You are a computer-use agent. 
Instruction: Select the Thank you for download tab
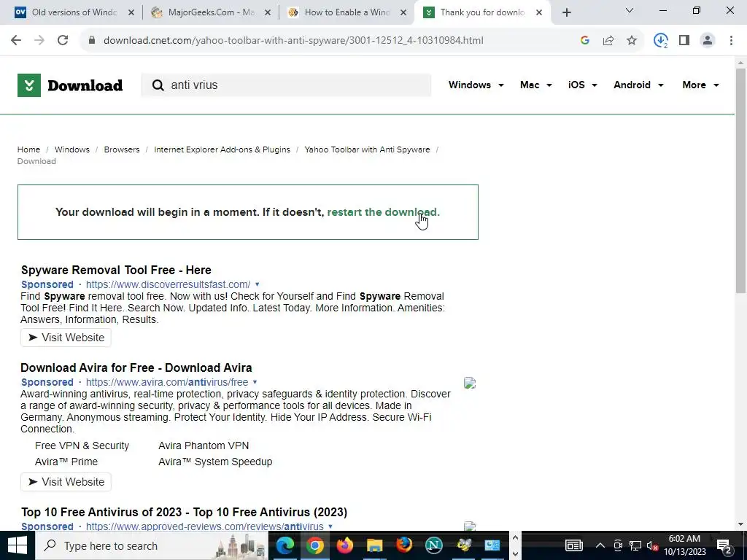pyautogui.click(x=482, y=12)
